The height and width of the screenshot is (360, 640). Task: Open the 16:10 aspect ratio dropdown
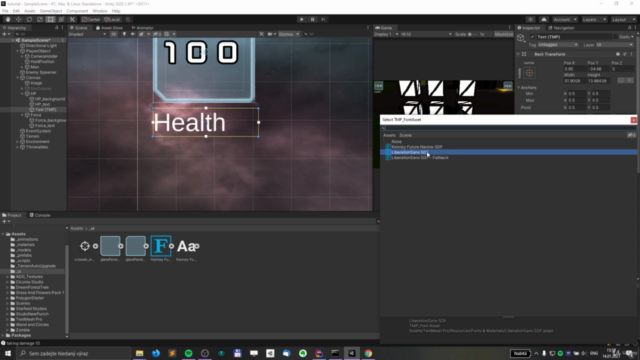pos(426,34)
